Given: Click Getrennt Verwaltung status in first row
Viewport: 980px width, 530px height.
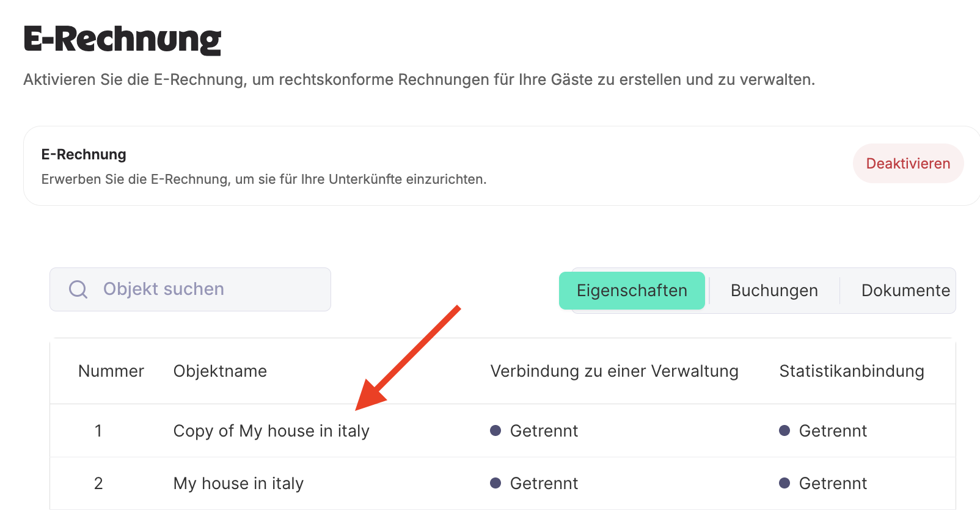Looking at the screenshot, I should pyautogui.click(x=544, y=431).
